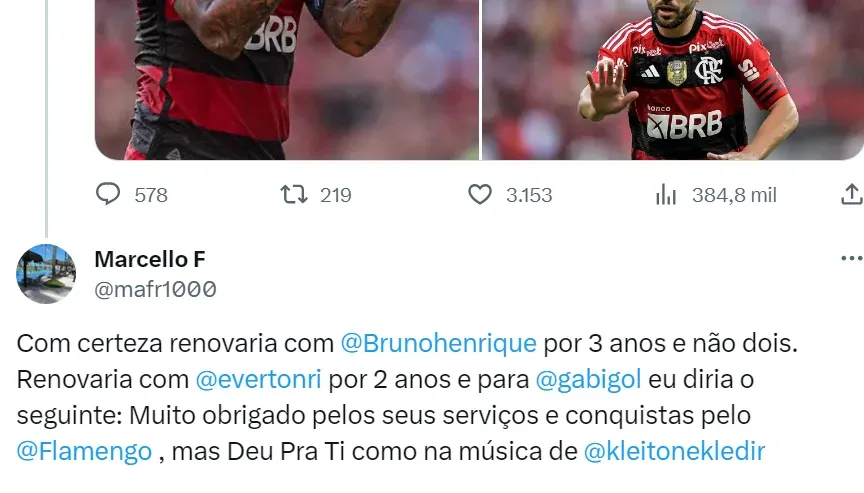Viewport: 864px width, 493px height.
Task: Click the 3.153 likes count
Action: (529, 195)
